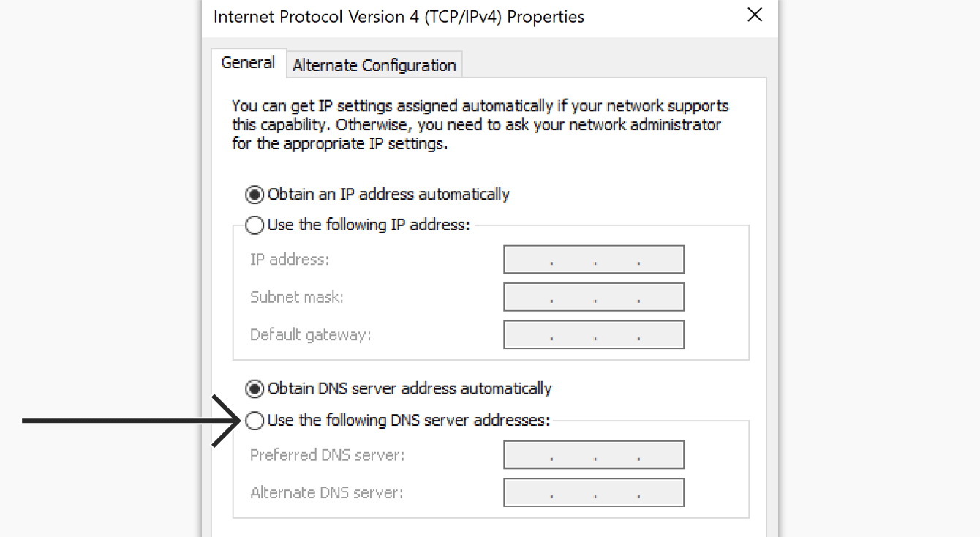This screenshot has width=980, height=537.
Task: Click first octet of IP address field
Action: (528, 260)
